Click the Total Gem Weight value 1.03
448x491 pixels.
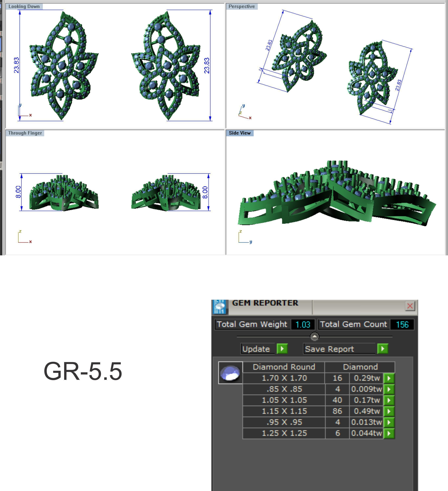303,324
